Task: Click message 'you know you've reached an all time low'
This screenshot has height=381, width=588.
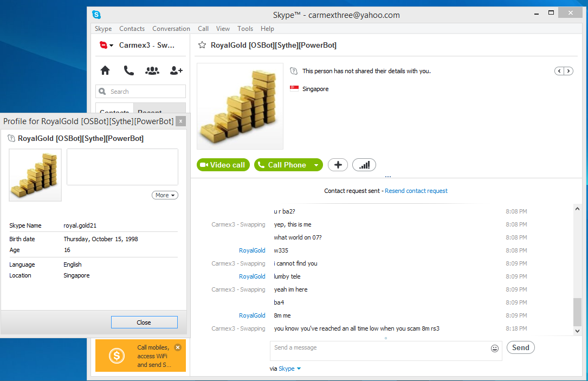Action: 357,328
